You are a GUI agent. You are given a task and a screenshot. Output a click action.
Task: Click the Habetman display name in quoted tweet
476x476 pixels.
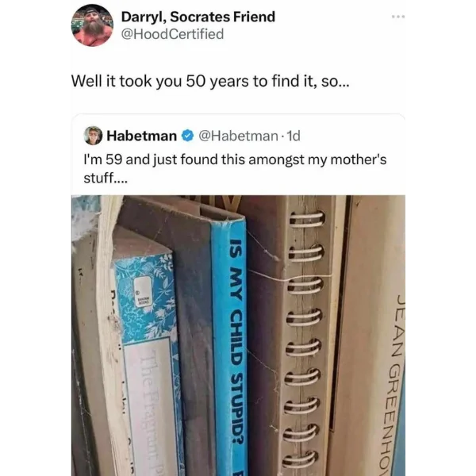[141, 136]
